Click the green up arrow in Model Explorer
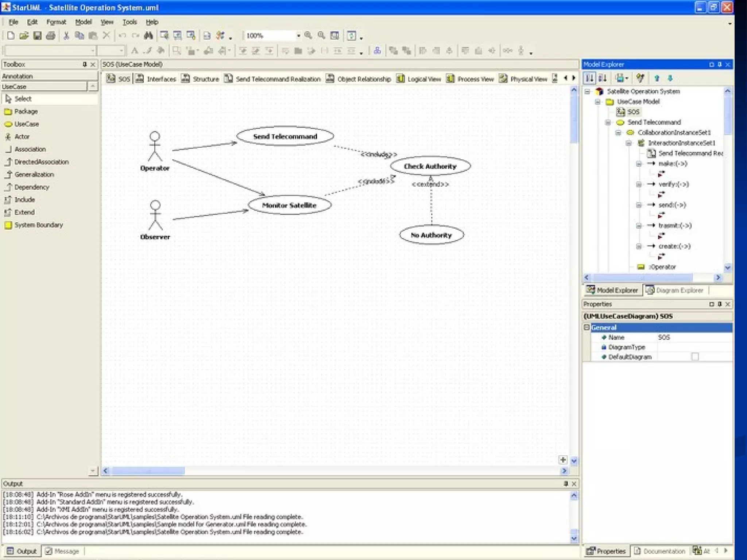The height and width of the screenshot is (560, 747). click(657, 78)
